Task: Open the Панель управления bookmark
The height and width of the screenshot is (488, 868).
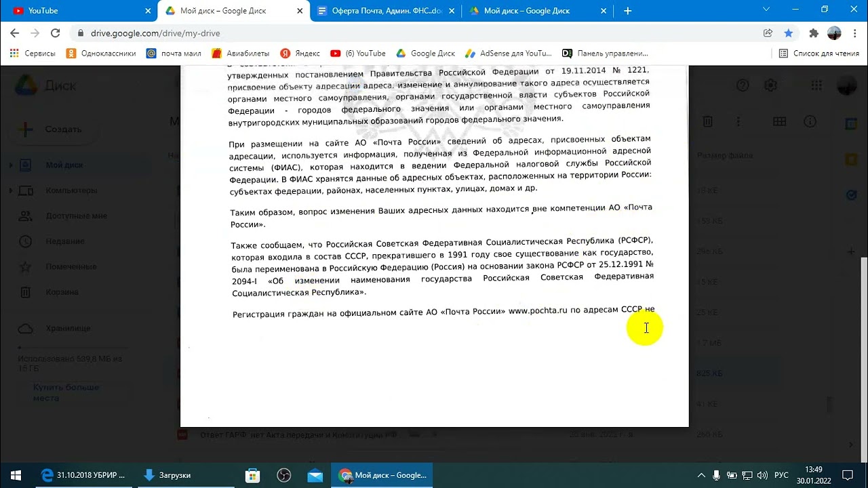Action: click(x=605, y=53)
